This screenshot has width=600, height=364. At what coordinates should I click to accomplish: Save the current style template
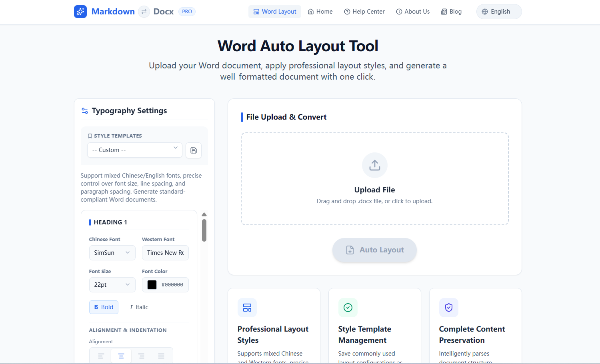194,150
